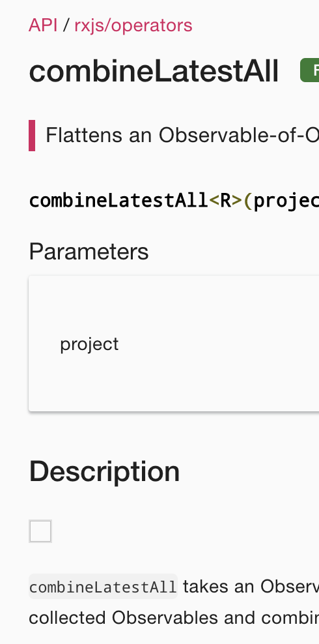Click the combineLatestAll page title heading
Screen dimensions: 319x644
tap(154, 71)
